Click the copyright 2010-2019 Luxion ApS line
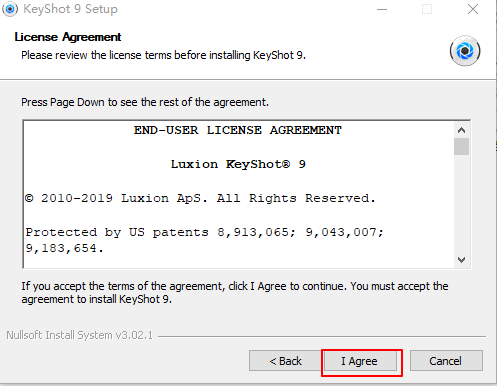This screenshot has height=386, width=497. [200, 199]
